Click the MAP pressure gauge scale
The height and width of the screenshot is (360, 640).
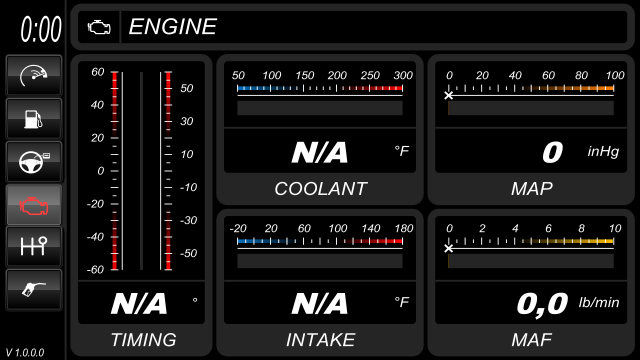(x=531, y=94)
